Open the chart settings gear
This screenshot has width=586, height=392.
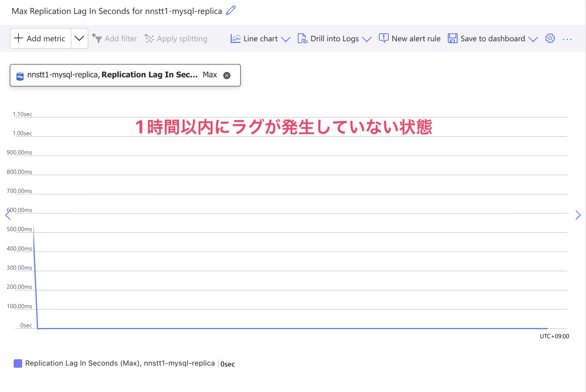tap(550, 38)
